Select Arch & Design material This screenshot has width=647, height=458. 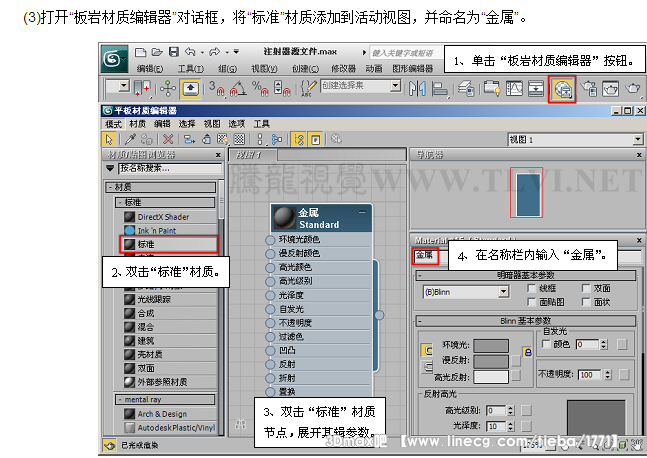point(170,414)
